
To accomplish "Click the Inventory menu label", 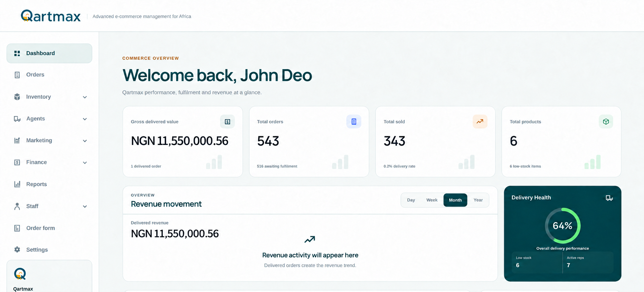I will click(38, 97).
